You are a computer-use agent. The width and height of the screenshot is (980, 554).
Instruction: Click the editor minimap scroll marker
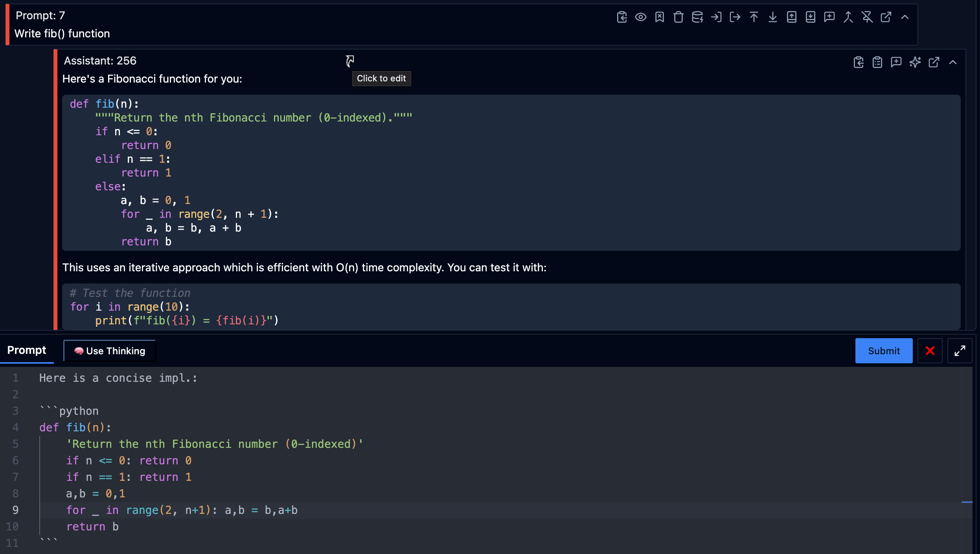[967, 502]
